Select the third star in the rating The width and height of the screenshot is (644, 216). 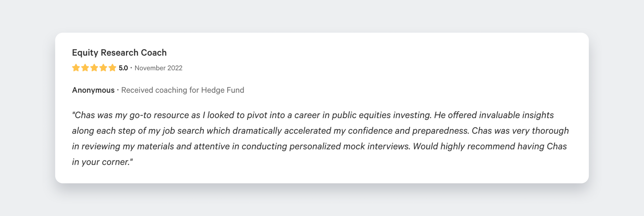(94, 68)
